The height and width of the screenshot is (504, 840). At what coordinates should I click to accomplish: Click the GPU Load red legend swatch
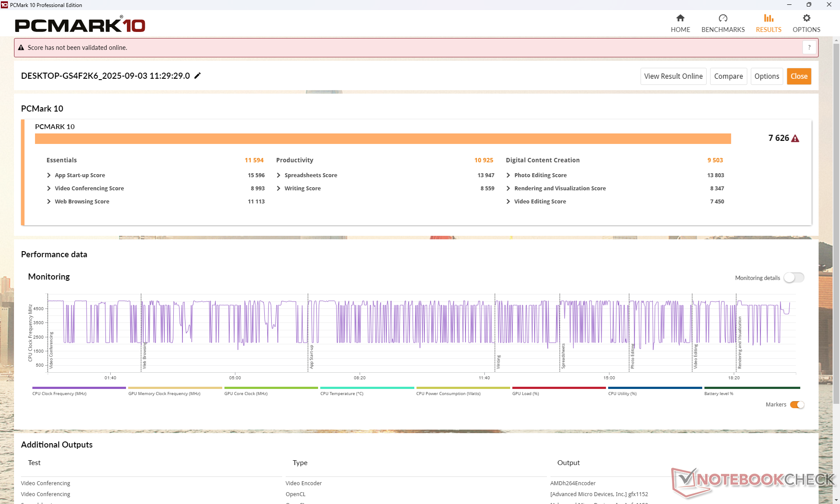tap(559, 388)
